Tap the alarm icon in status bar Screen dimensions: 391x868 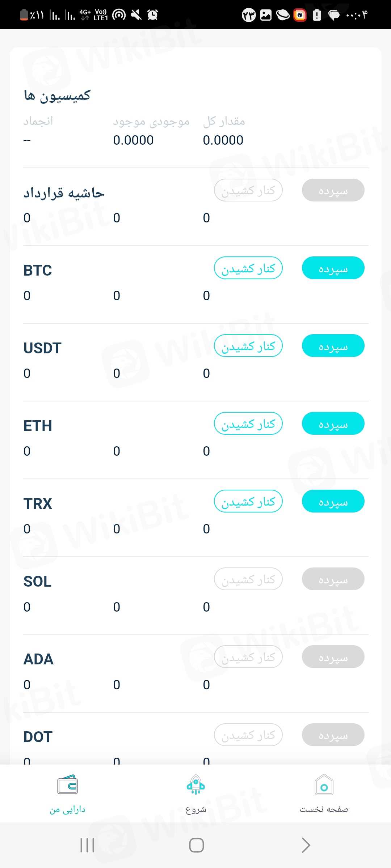click(153, 15)
